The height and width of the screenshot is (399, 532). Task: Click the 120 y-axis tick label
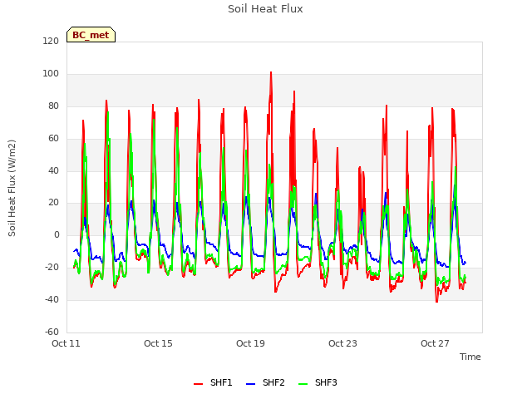tap(51, 41)
